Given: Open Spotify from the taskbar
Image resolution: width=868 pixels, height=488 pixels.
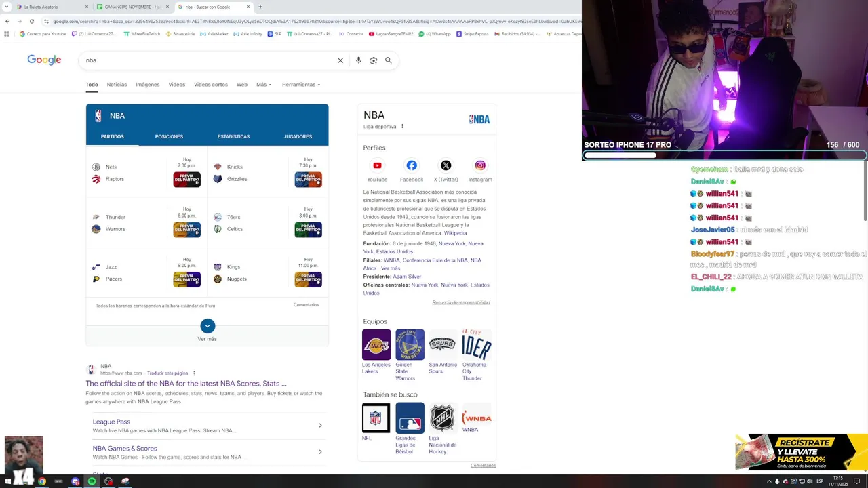Looking at the screenshot, I should (92, 481).
